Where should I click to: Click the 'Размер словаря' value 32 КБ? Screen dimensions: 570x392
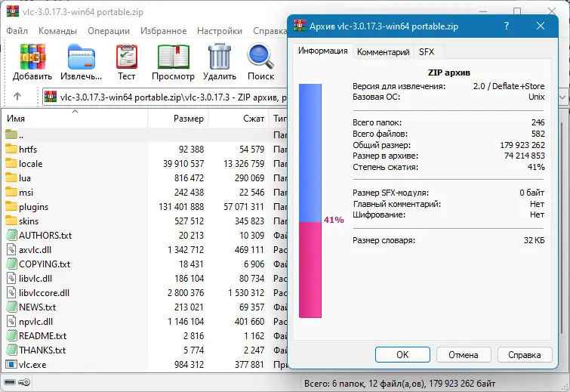(534, 240)
